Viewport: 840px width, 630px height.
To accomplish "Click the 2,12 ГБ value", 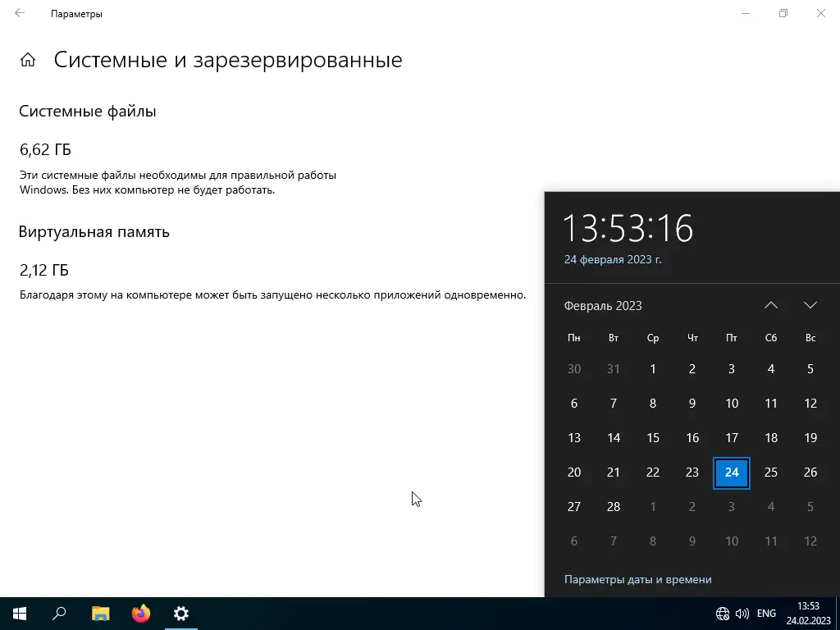I will 44,270.
